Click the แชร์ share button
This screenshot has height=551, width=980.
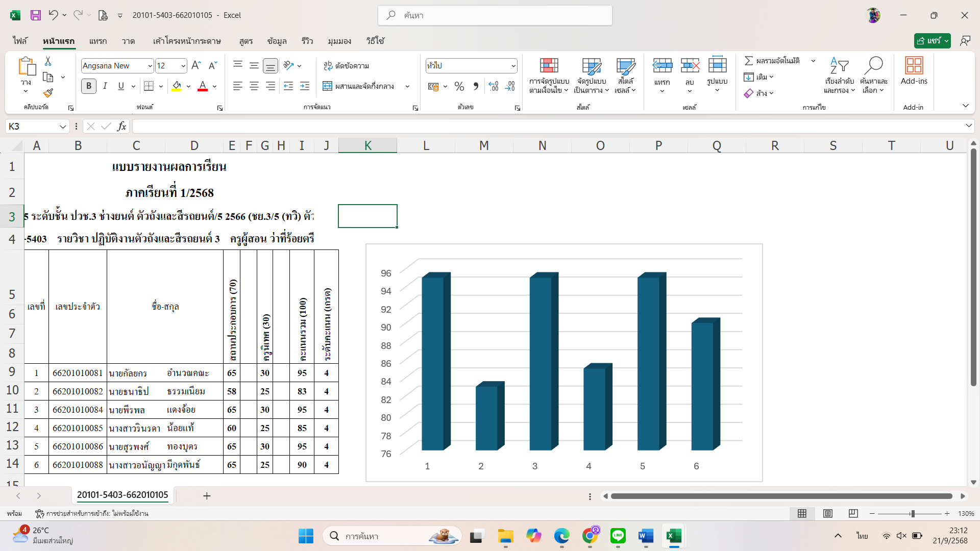click(x=929, y=41)
